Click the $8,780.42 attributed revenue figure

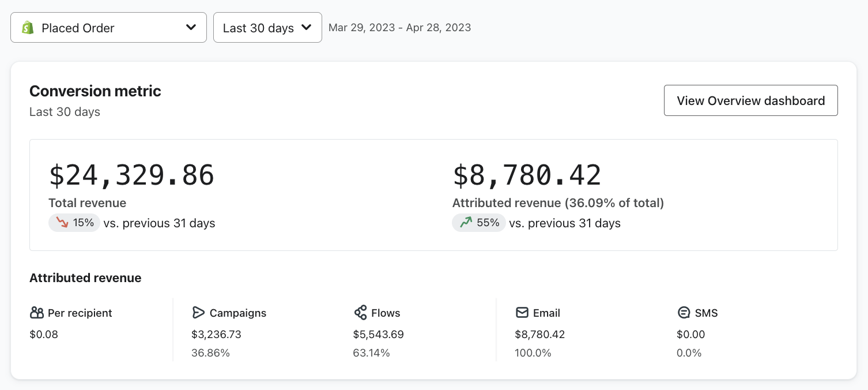(x=527, y=175)
